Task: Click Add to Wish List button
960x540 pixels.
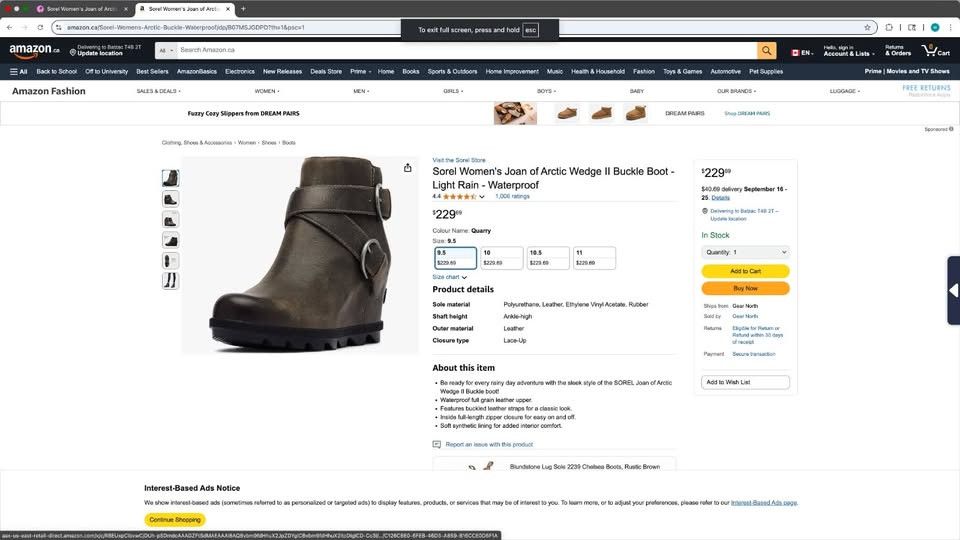Action: (745, 382)
